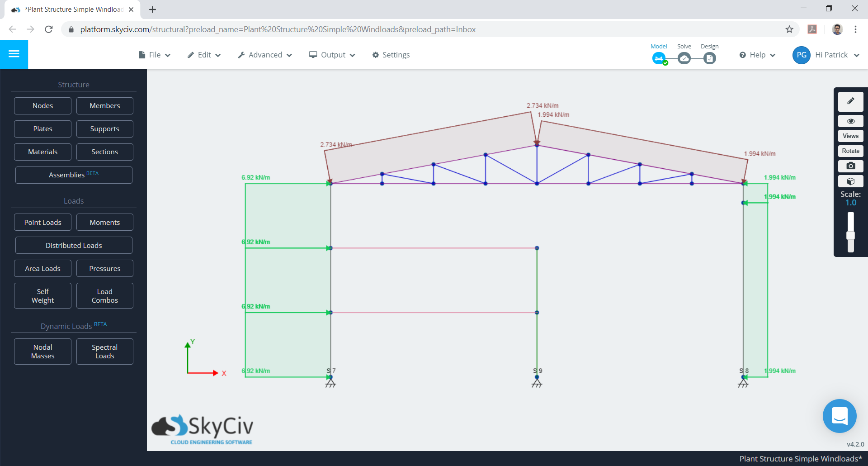Open the Materials panel
This screenshot has width=868, height=466.
pyautogui.click(x=42, y=152)
